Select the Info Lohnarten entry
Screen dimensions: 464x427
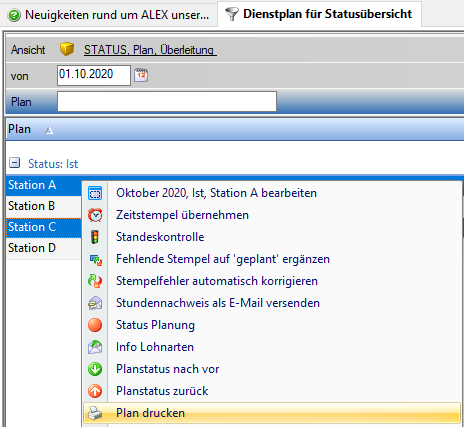272,347
